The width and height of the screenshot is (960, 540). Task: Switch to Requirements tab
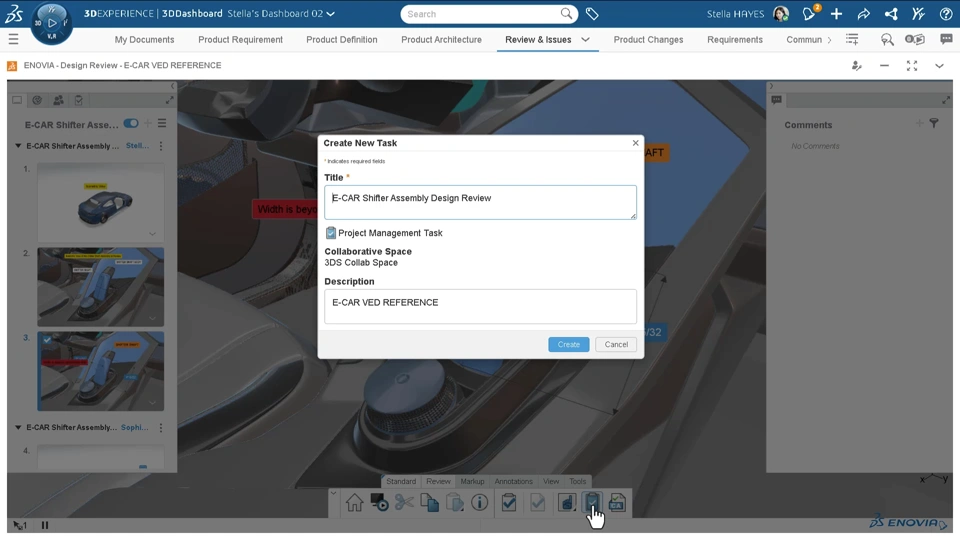(735, 39)
